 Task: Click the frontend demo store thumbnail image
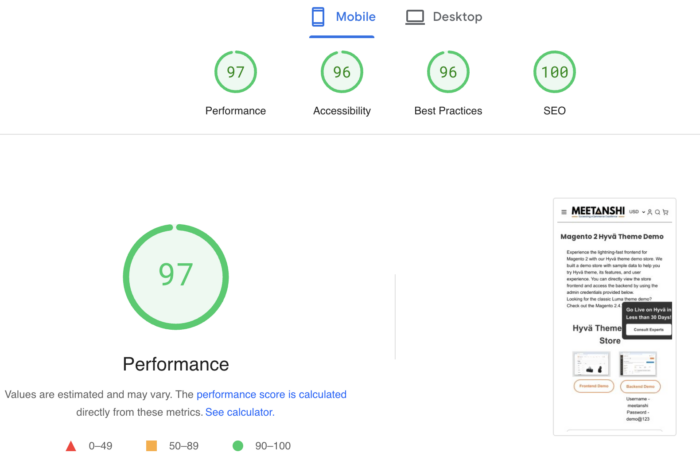coord(591,364)
